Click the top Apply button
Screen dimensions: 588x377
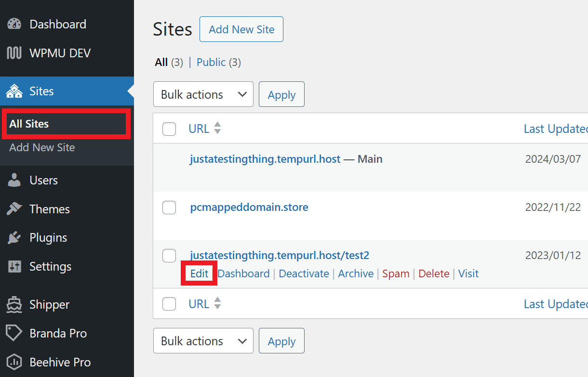[281, 94]
